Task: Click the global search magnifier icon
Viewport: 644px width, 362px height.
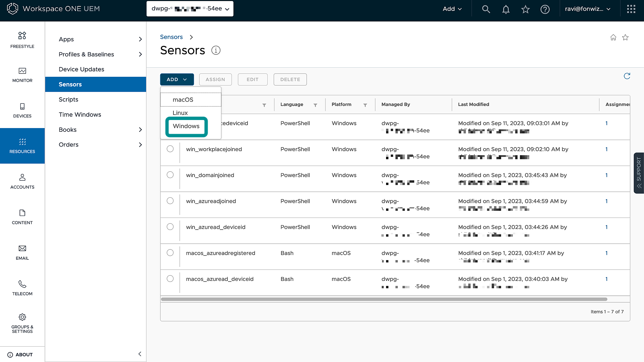Action: pyautogui.click(x=486, y=9)
